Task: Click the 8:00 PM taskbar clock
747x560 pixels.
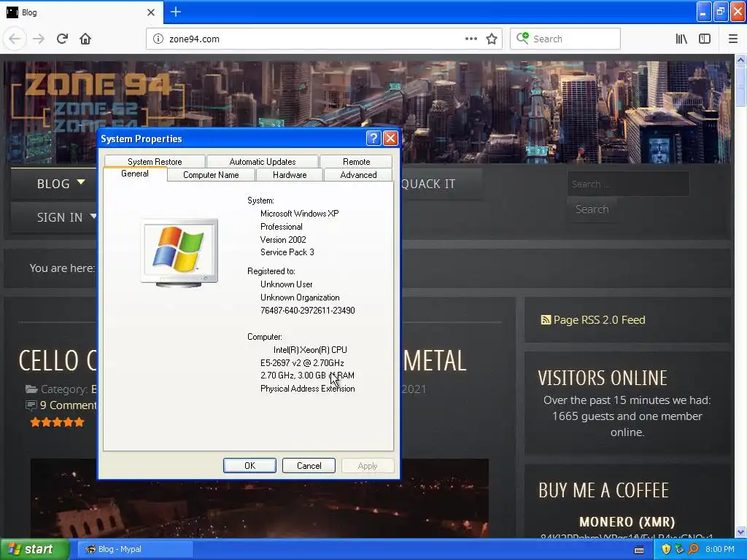Action: pyautogui.click(x=720, y=550)
